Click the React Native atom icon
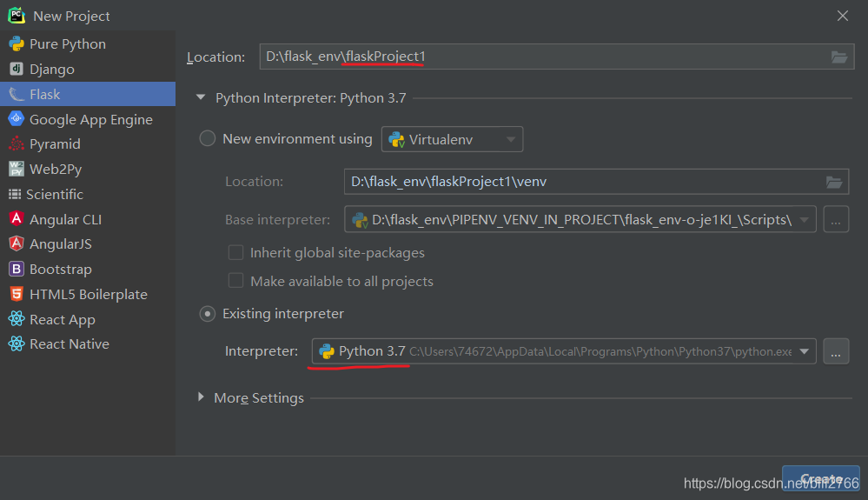This screenshot has width=868, height=500. [x=17, y=343]
